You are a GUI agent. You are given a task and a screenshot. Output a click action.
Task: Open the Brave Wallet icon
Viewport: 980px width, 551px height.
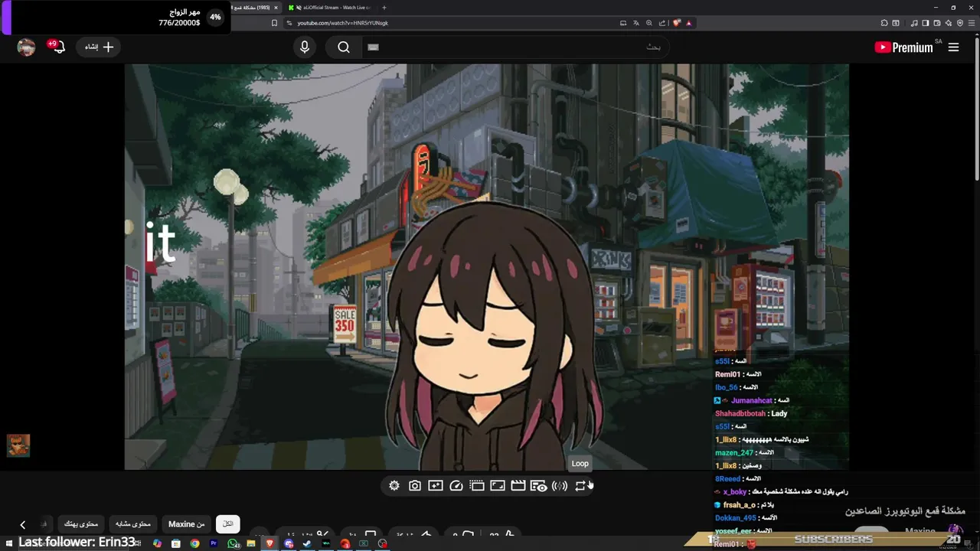tap(937, 23)
